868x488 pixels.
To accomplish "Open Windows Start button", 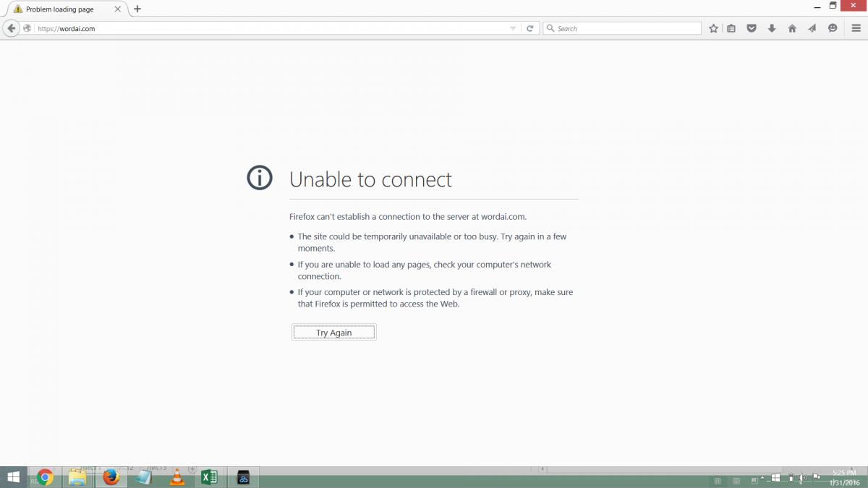I will pyautogui.click(x=13, y=477).
